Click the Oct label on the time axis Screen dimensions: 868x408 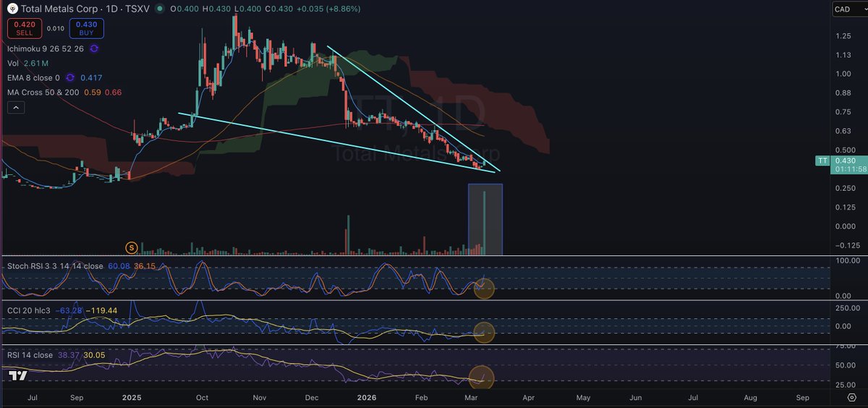[203, 397]
